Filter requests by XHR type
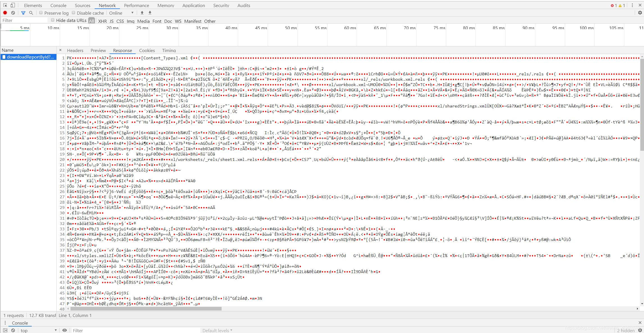Viewport: 644px width, 333px height. 102,21
